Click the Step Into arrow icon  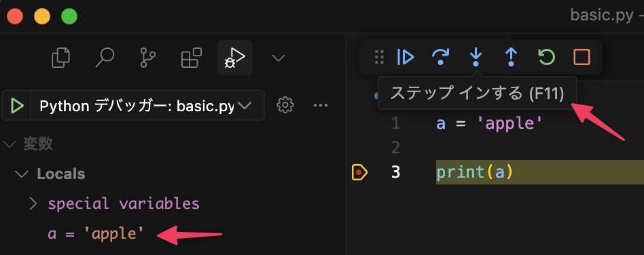476,57
